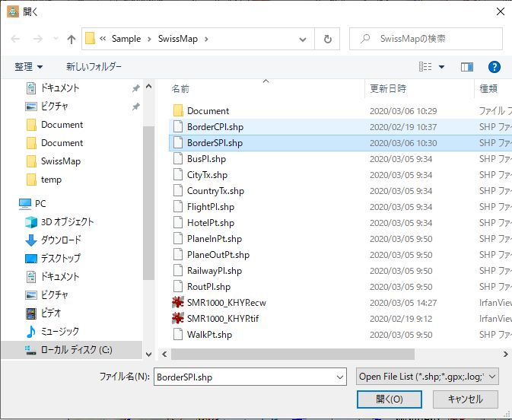Expand the file name history dropdown
512x420 pixels.
click(339, 376)
